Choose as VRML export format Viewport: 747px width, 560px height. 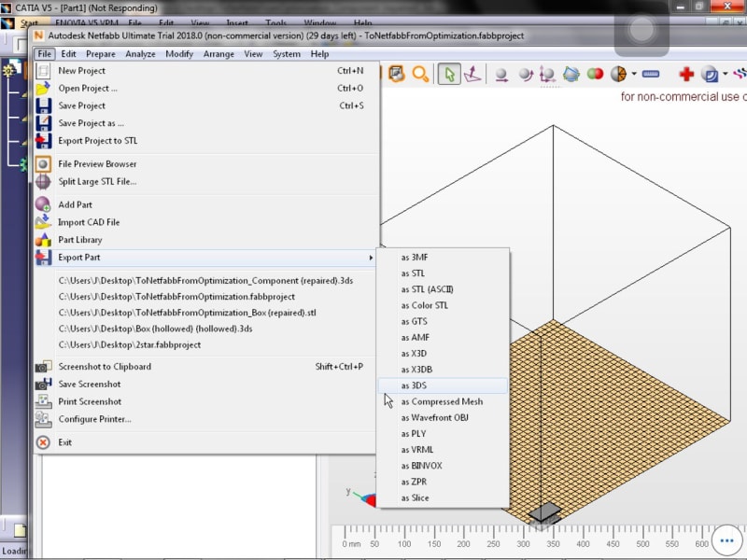coord(443,450)
